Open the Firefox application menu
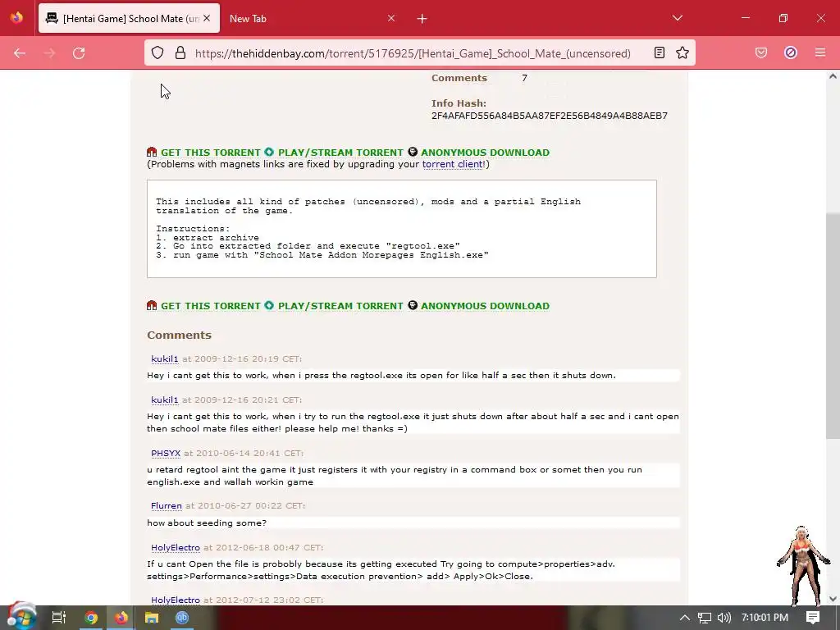 820,52
